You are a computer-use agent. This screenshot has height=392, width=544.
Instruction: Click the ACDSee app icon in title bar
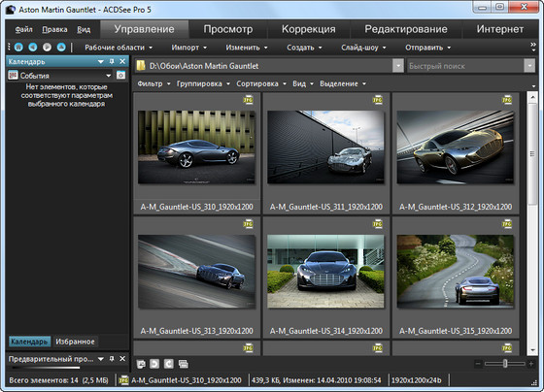click(x=11, y=10)
